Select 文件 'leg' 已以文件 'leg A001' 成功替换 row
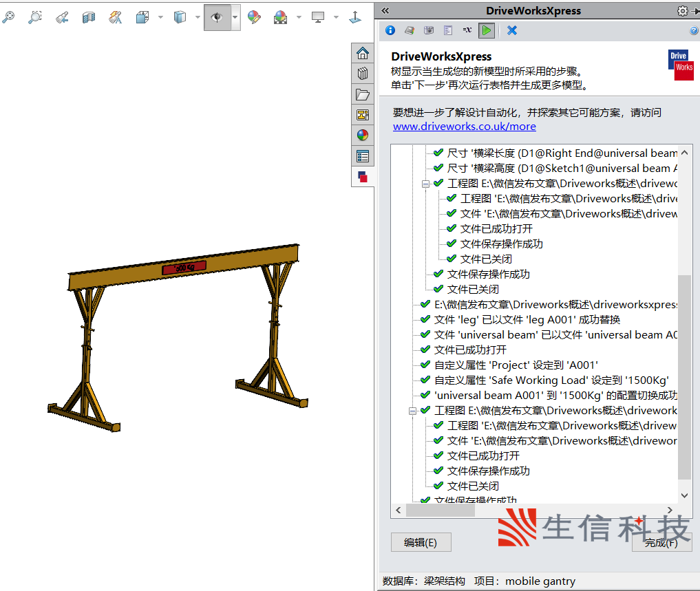This screenshot has height=591, width=700. pos(520,320)
